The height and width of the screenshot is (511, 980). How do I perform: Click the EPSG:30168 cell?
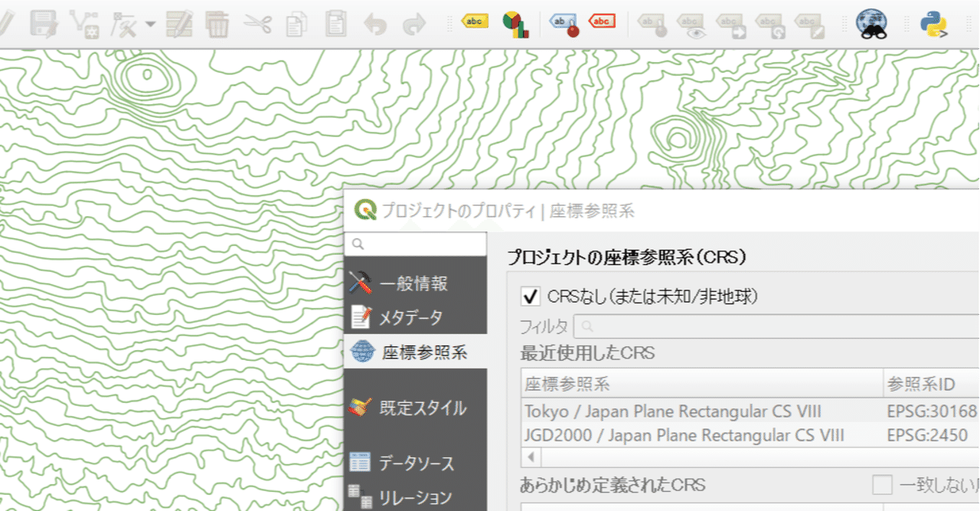pos(932,411)
